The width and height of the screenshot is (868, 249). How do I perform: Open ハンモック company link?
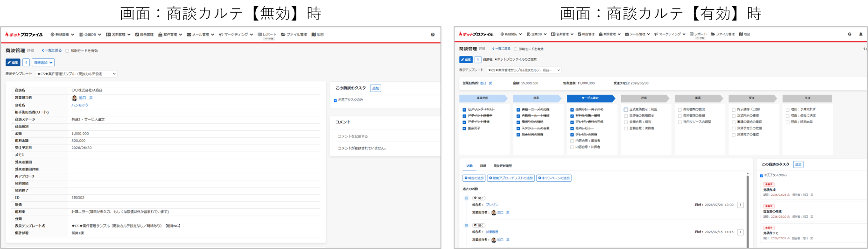(x=80, y=105)
